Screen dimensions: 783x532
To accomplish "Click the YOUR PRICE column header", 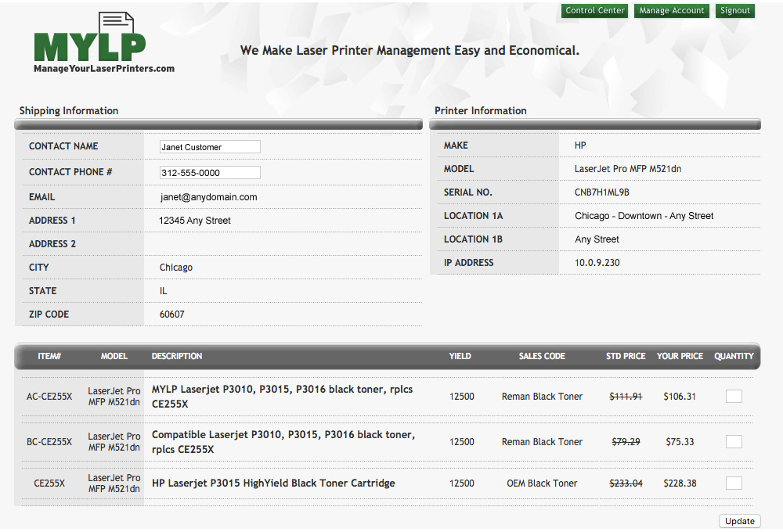I will point(680,357).
